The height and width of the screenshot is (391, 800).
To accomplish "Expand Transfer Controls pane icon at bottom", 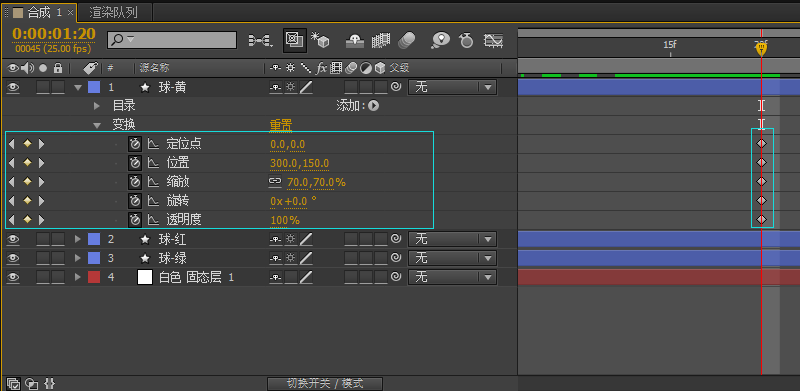I will pos(32,383).
